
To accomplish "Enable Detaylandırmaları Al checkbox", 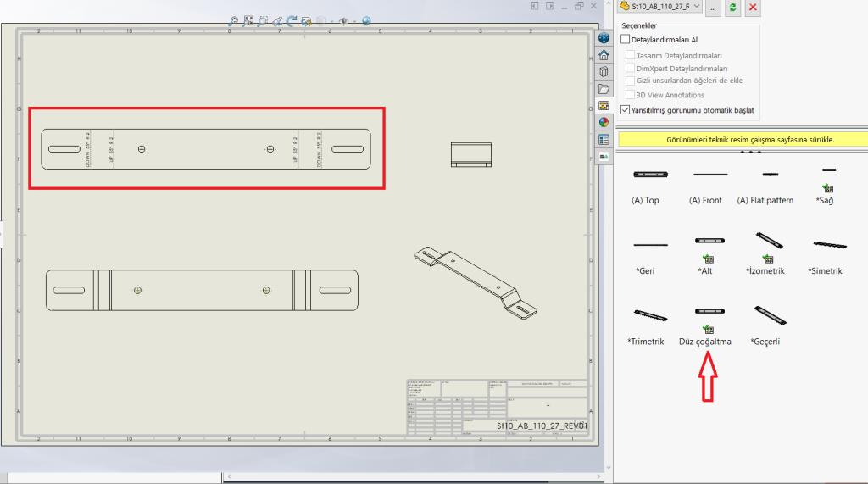I will click(626, 39).
